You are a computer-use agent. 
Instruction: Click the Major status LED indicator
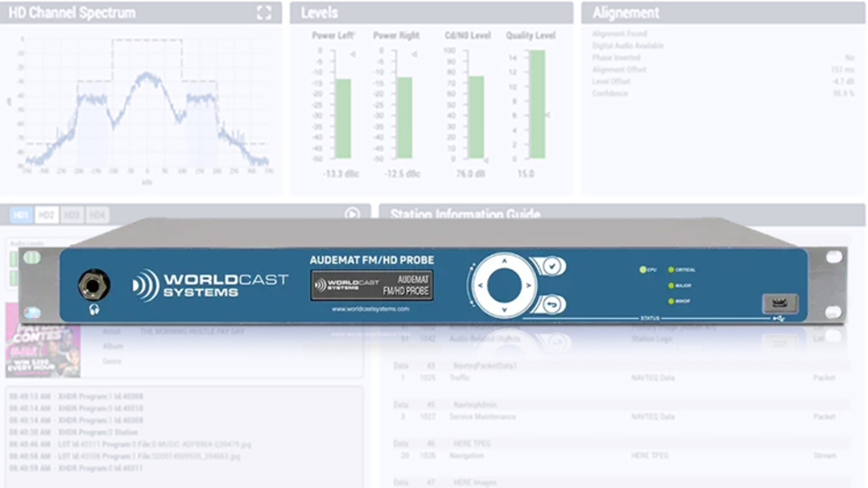click(671, 285)
